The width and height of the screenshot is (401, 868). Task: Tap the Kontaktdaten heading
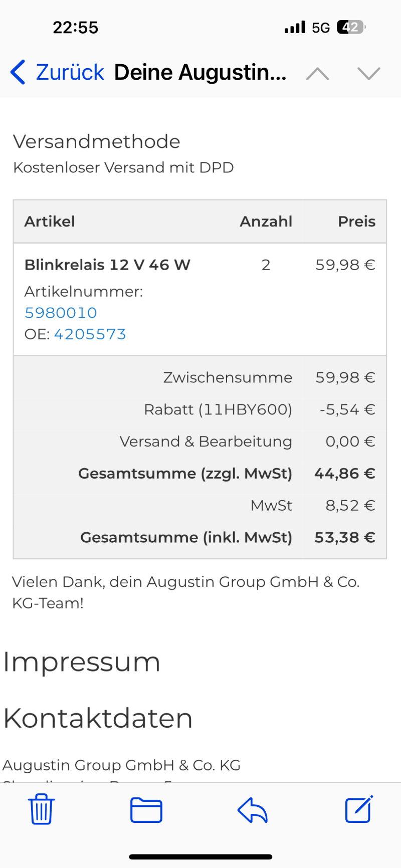pos(98,718)
